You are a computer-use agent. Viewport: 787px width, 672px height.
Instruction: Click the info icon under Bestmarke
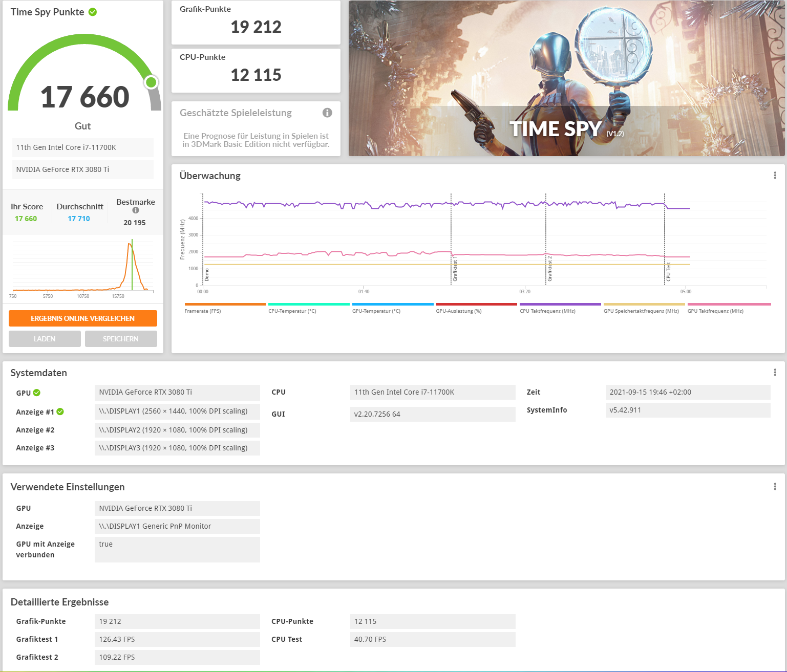[136, 210]
